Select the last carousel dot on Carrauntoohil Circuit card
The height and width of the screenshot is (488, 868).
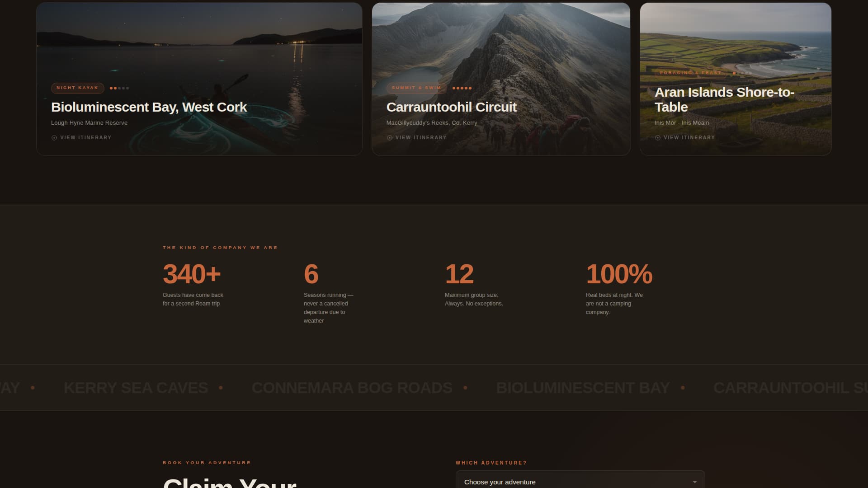click(470, 88)
